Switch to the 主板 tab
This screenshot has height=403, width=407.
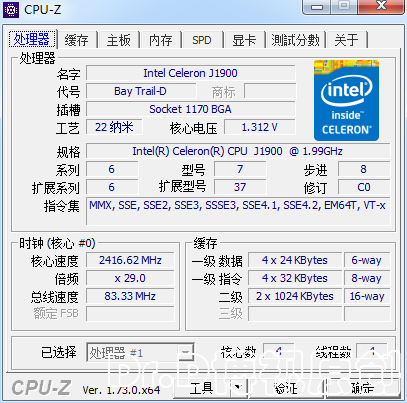tap(119, 40)
